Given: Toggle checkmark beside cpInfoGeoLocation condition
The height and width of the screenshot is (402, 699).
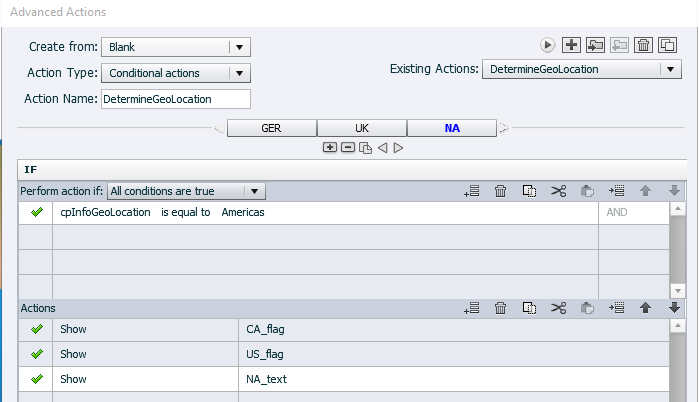Looking at the screenshot, I should point(37,212).
